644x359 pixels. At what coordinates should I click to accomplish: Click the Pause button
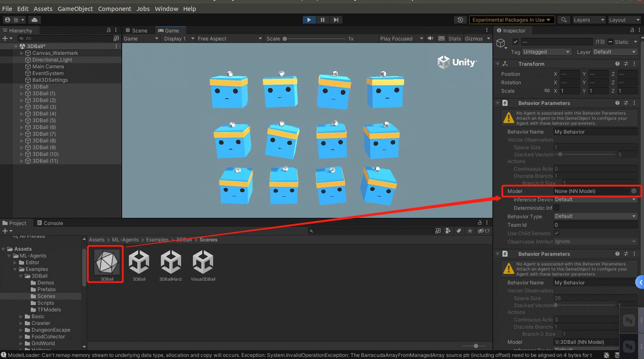click(323, 20)
